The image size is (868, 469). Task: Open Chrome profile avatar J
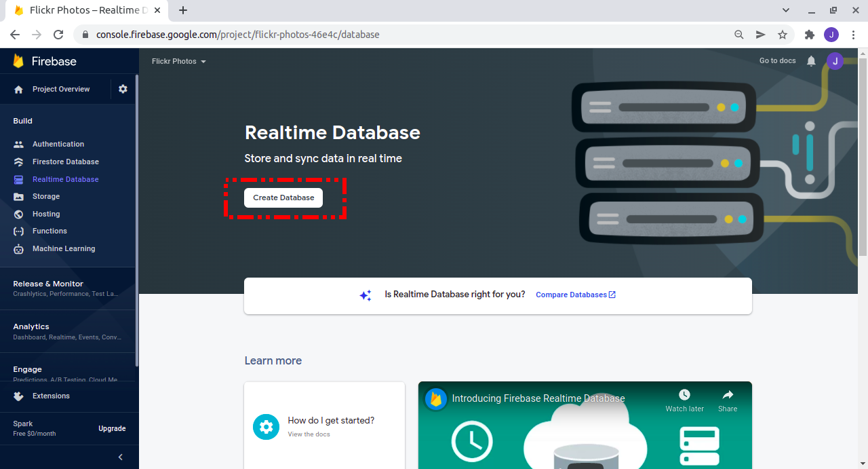coord(831,35)
